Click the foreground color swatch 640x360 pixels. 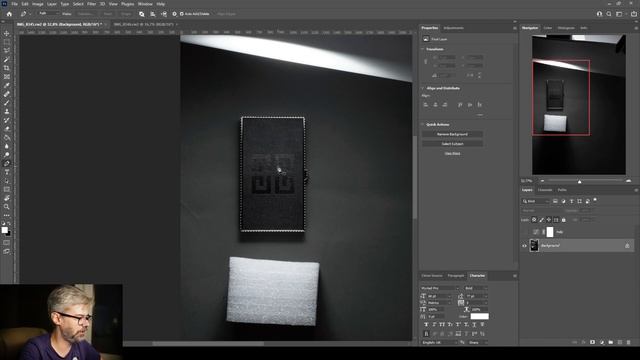click(x=4, y=230)
